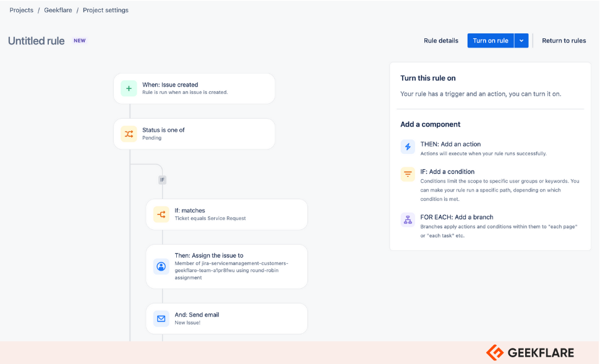Navigate to Project settings breadcrumb
The width and height of the screenshot is (600, 364).
coord(106,11)
